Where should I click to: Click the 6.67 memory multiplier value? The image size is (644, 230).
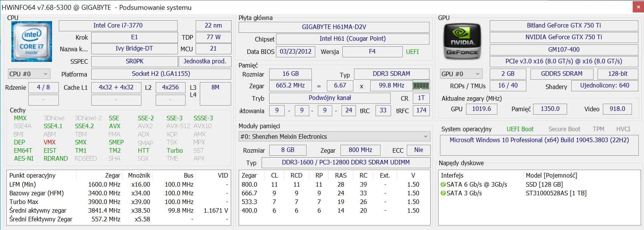pos(340,86)
